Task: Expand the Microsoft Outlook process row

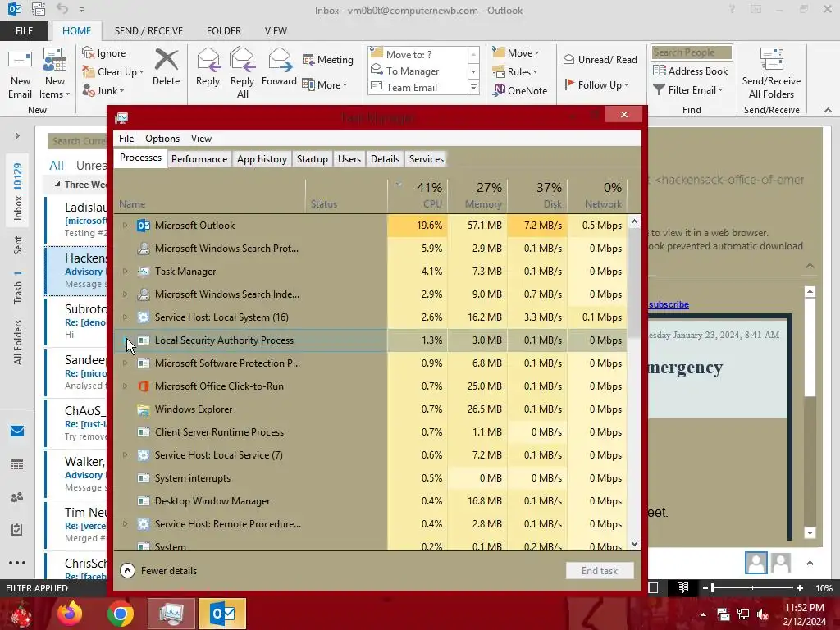Action: (x=125, y=226)
